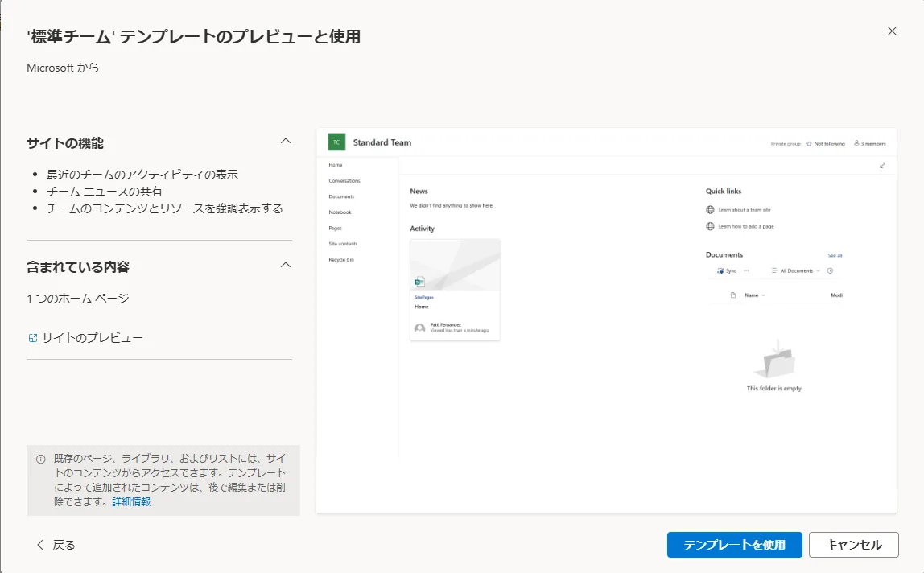
Task: Click the Not following star icon
Action: coord(809,144)
